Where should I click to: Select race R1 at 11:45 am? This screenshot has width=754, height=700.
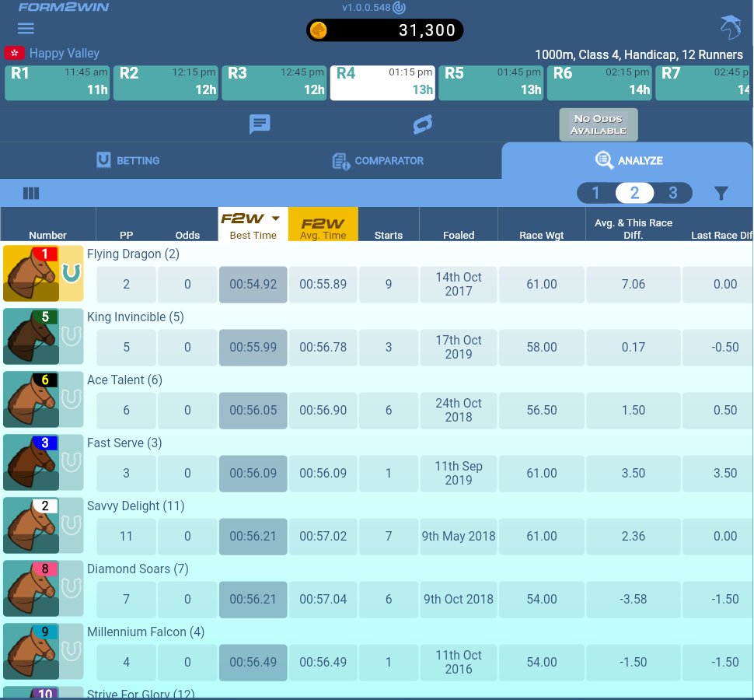pos(58,82)
